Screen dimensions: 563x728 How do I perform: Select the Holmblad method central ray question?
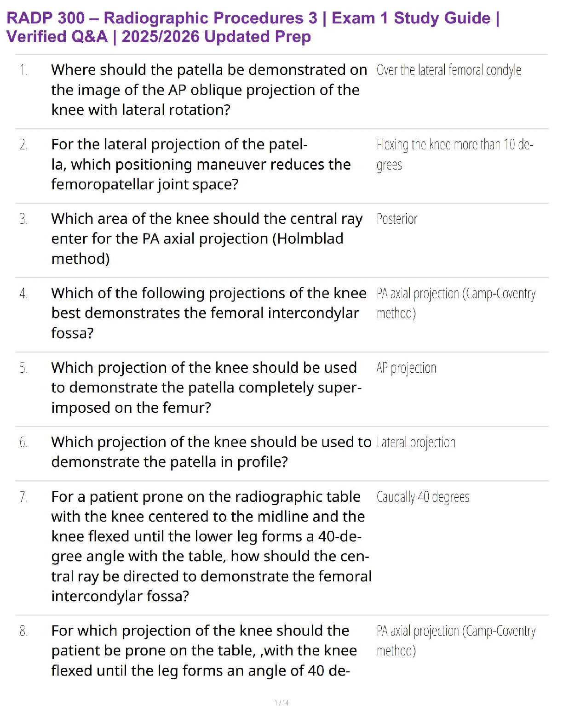click(207, 239)
